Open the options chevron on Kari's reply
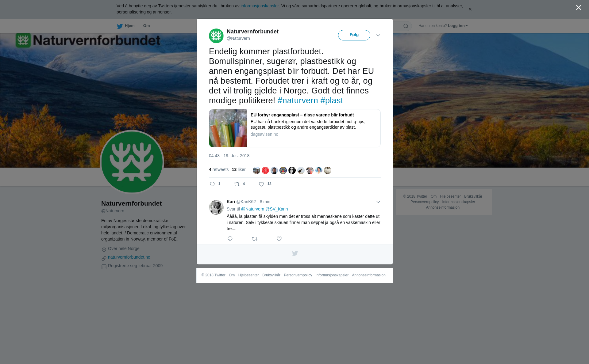The width and height of the screenshot is (589, 364). click(x=378, y=202)
